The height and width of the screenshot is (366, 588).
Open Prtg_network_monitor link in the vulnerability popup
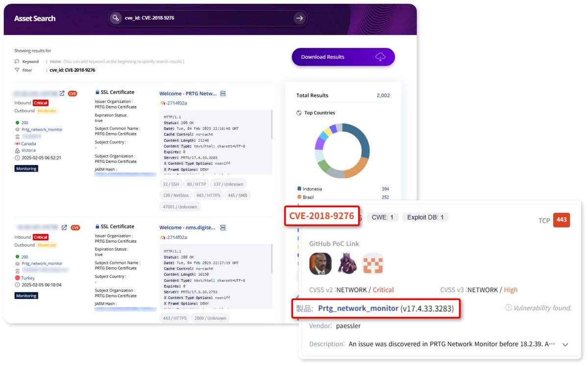(358, 309)
